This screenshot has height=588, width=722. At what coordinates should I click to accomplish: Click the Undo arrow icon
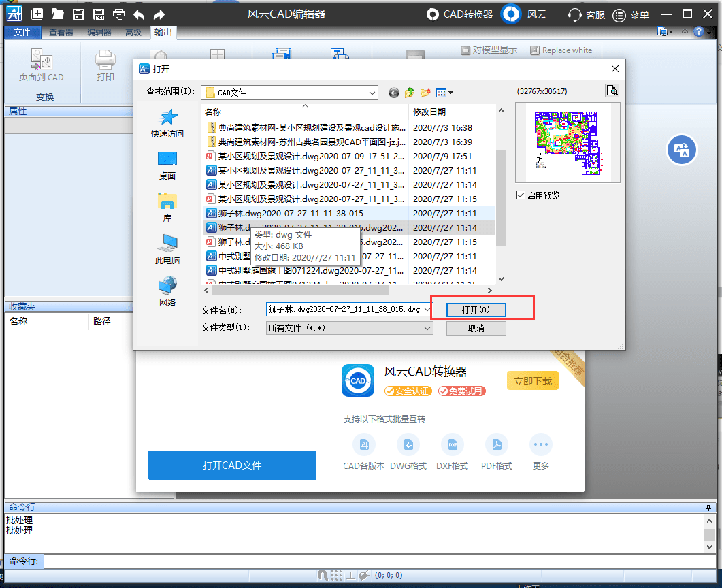tap(140, 13)
